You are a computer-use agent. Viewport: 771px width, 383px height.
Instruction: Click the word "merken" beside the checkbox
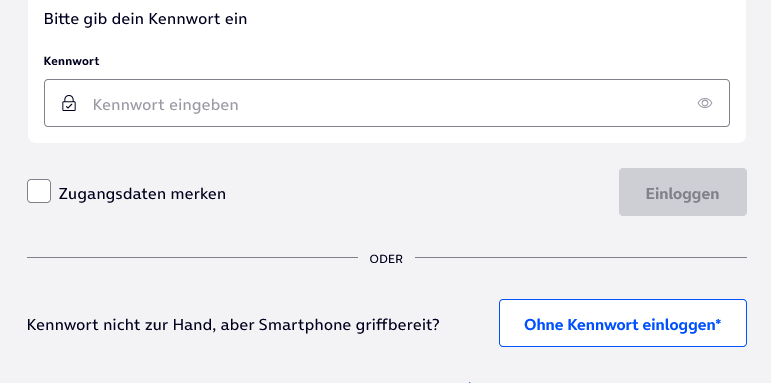[198, 194]
